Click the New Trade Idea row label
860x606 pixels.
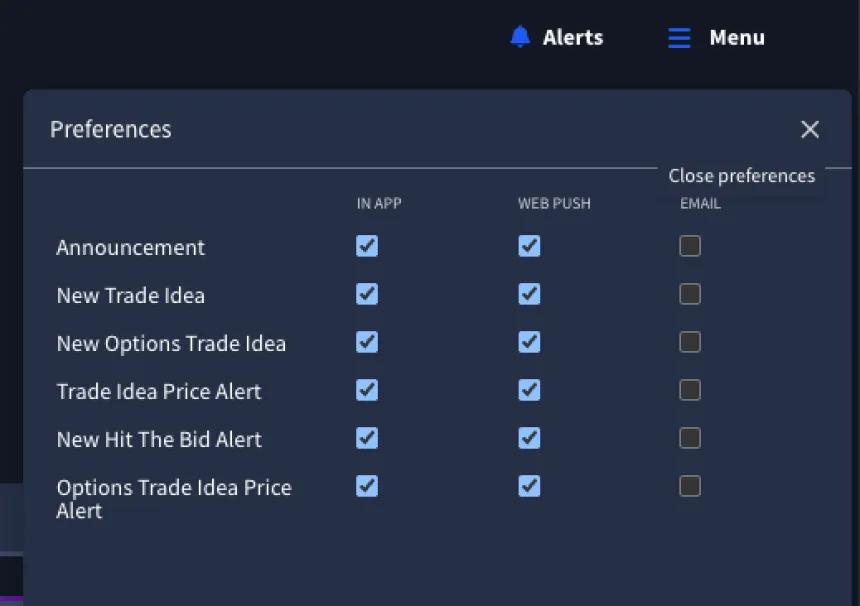[x=131, y=296]
